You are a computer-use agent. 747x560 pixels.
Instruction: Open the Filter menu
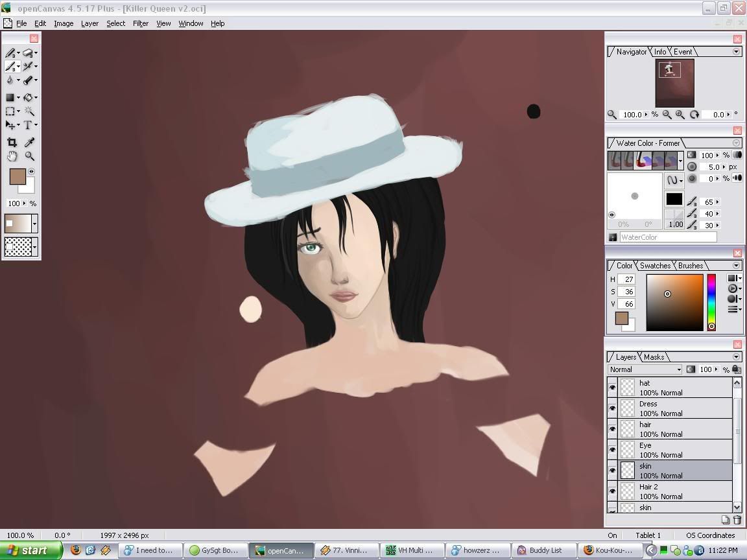[141, 23]
